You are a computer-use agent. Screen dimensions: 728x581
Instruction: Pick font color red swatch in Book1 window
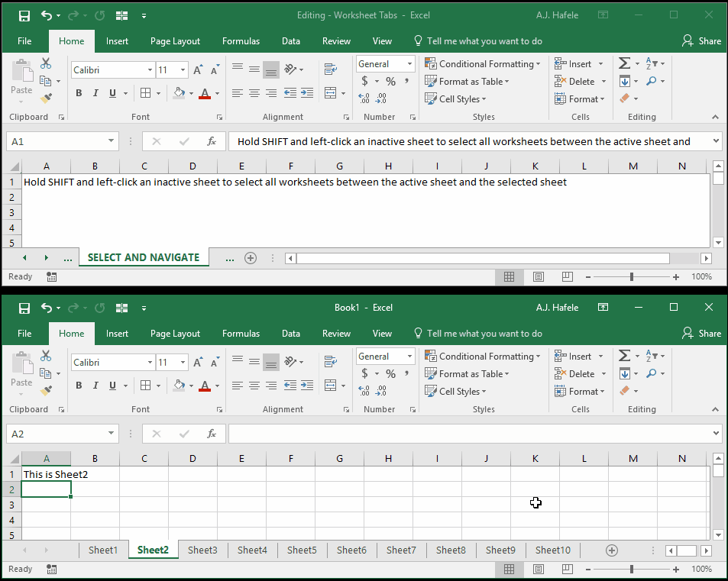coord(205,386)
